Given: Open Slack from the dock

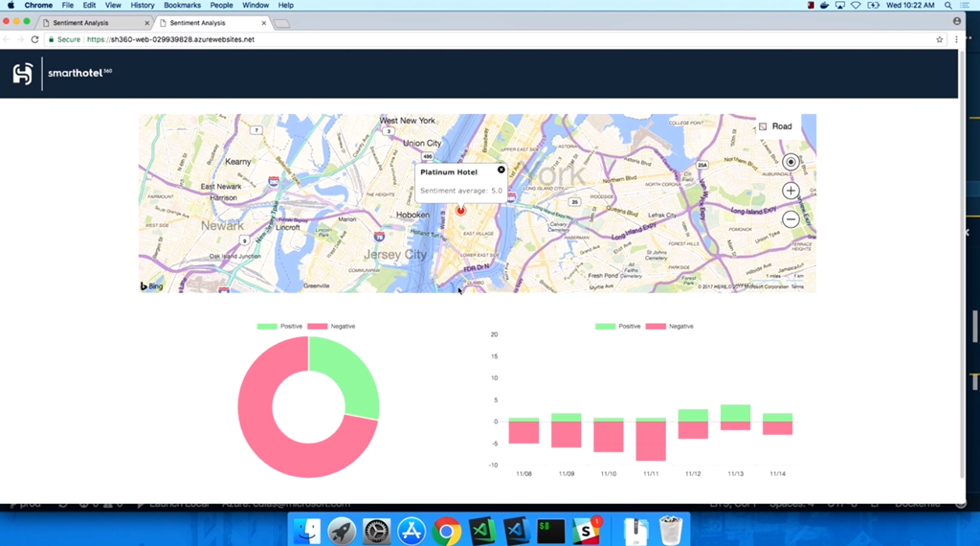Looking at the screenshot, I should 586,530.
